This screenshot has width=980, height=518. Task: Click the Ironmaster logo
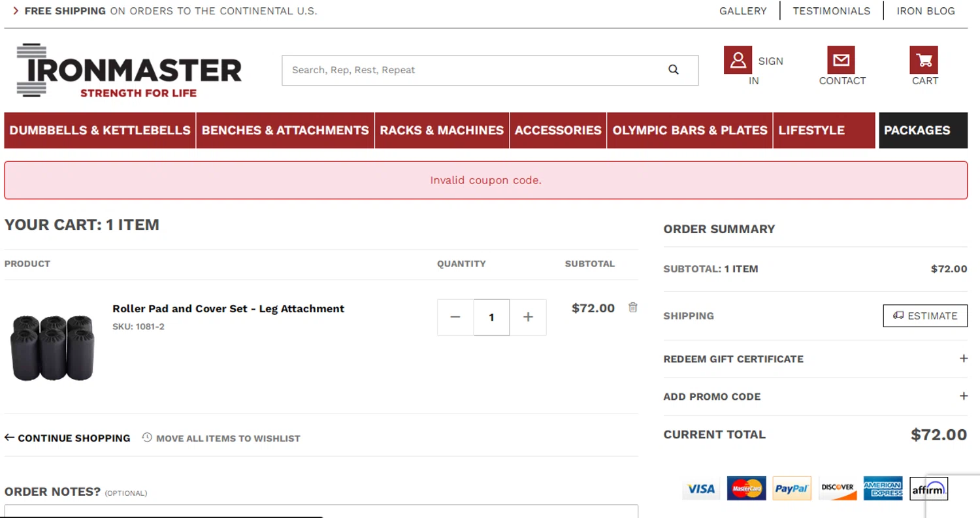pos(129,71)
